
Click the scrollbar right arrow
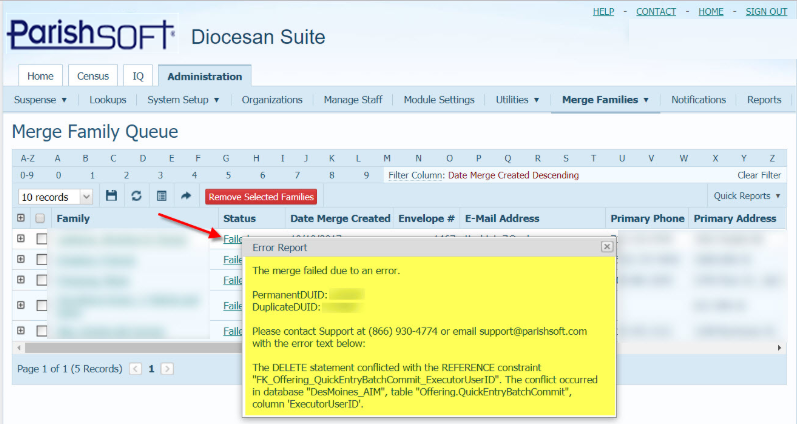click(x=779, y=348)
